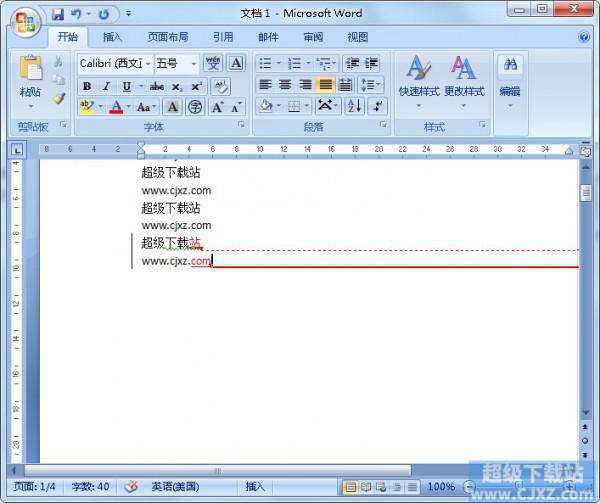Cut the selection with scissors icon
The height and width of the screenshot is (503, 600).
[x=59, y=62]
